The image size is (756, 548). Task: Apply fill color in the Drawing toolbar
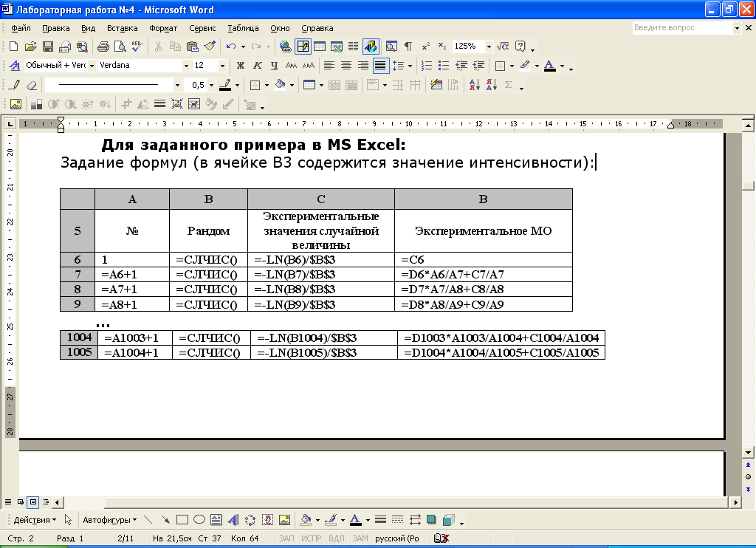306,520
